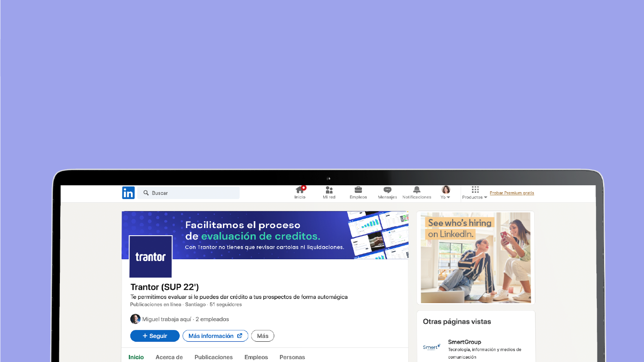Viewport: 644px width, 362px height.
Task: Open Miguel trabaja aquí · 2 empleados link
Action: tap(186, 319)
